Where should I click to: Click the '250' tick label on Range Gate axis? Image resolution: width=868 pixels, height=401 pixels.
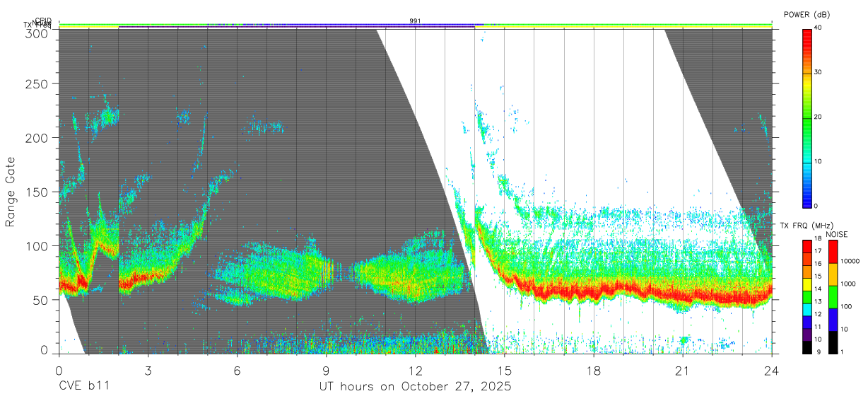[x=37, y=83]
